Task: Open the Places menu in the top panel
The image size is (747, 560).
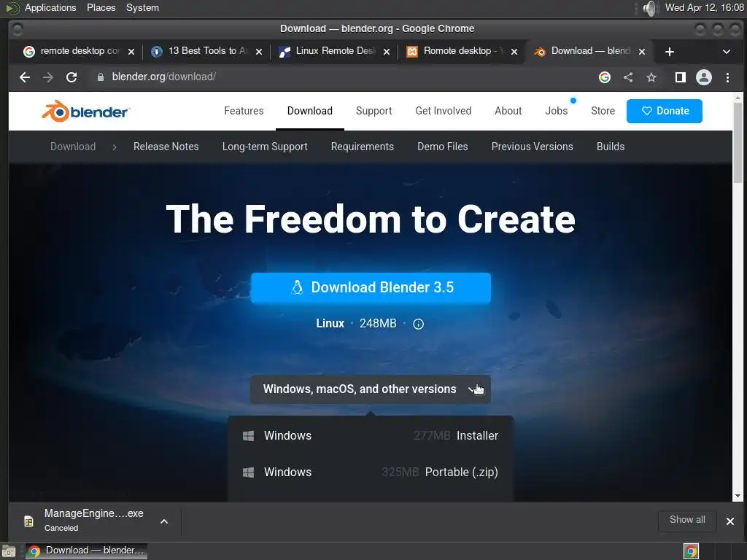Action: [101, 8]
